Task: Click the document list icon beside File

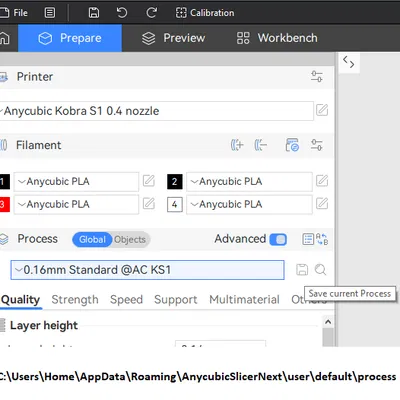Action: click(50, 13)
